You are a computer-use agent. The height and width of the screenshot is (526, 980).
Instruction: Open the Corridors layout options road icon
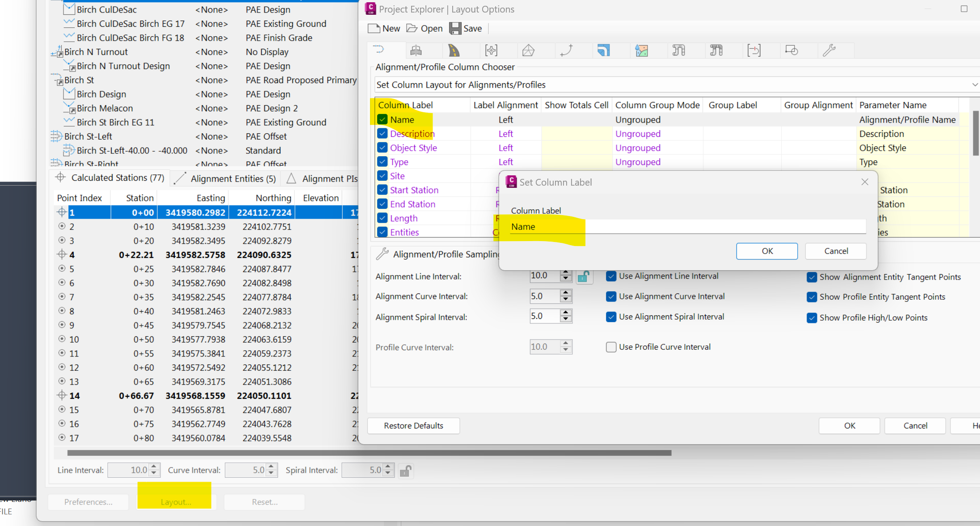click(x=454, y=50)
